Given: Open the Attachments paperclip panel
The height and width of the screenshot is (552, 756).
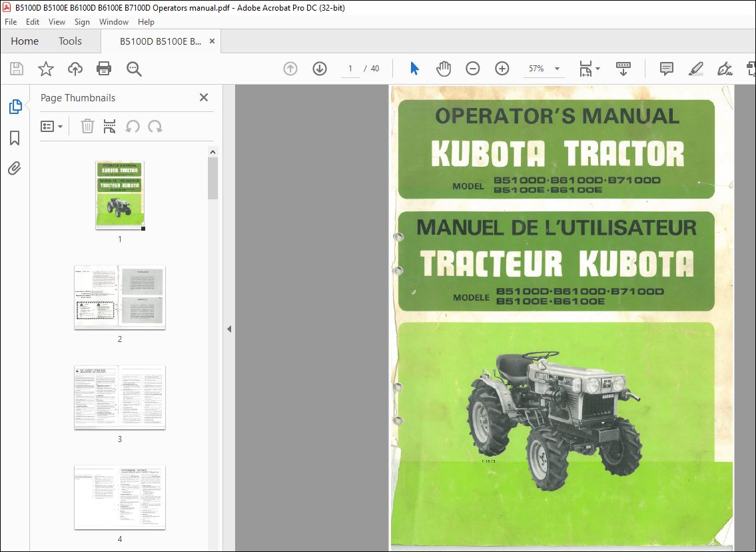Looking at the screenshot, I should point(15,169).
